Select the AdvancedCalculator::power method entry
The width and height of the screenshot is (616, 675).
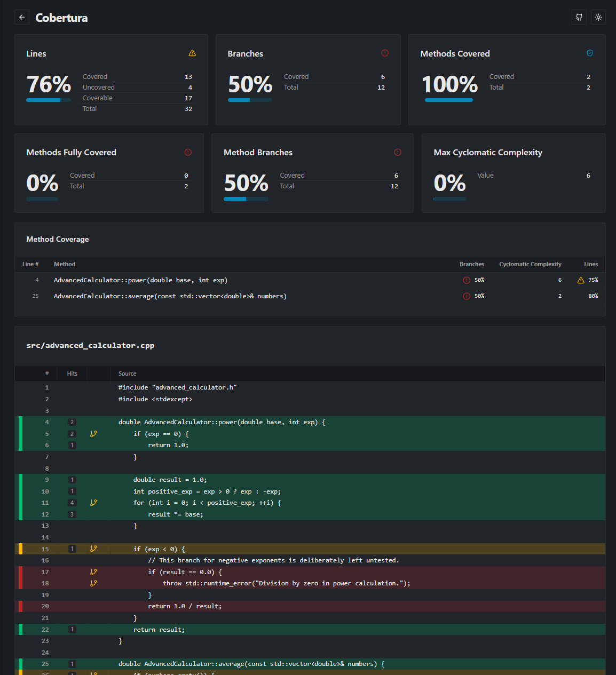pos(140,280)
